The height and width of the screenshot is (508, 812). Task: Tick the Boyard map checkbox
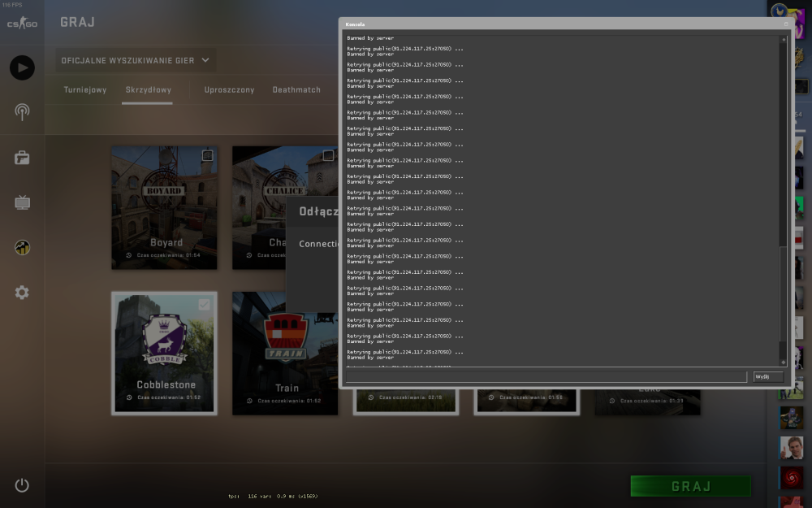click(x=208, y=155)
